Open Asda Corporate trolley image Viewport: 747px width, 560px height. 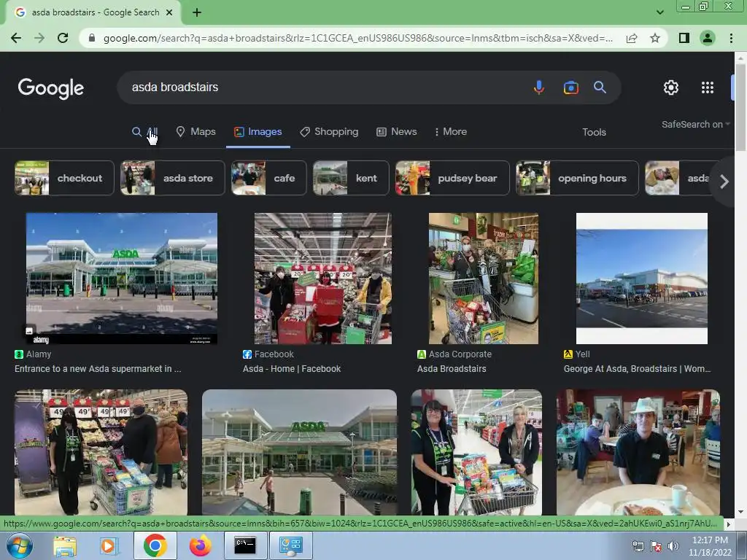click(483, 278)
